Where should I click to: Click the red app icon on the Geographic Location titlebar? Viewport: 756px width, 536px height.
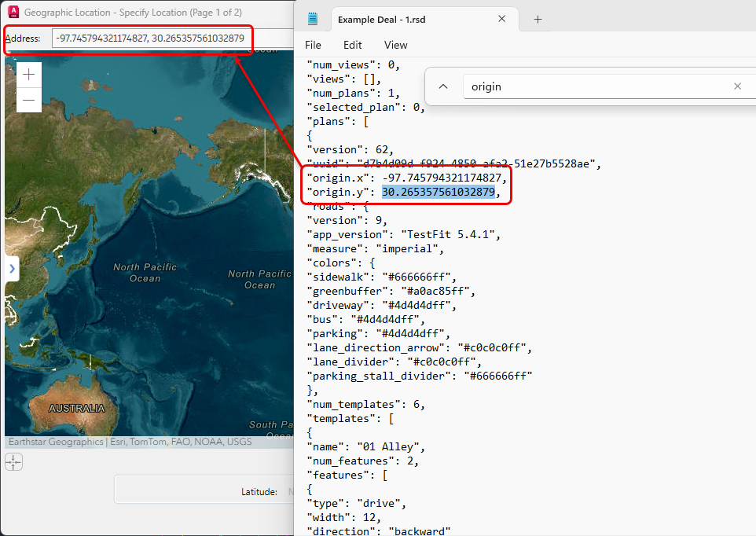pos(15,12)
